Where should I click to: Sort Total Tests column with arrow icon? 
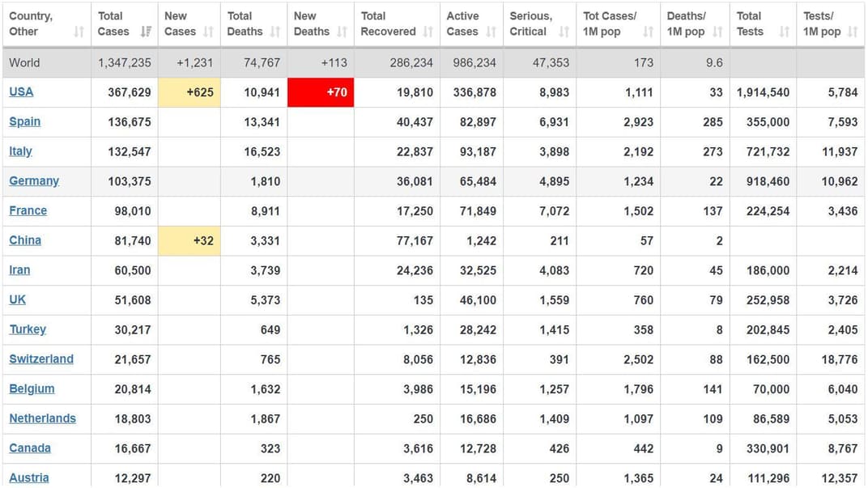tap(784, 32)
